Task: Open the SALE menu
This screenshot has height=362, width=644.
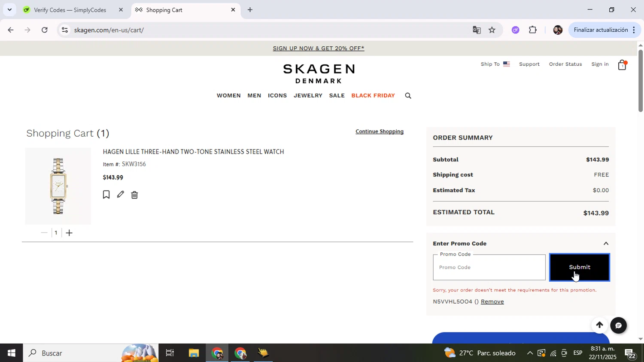Action: pyautogui.click(x=337, y=95)
